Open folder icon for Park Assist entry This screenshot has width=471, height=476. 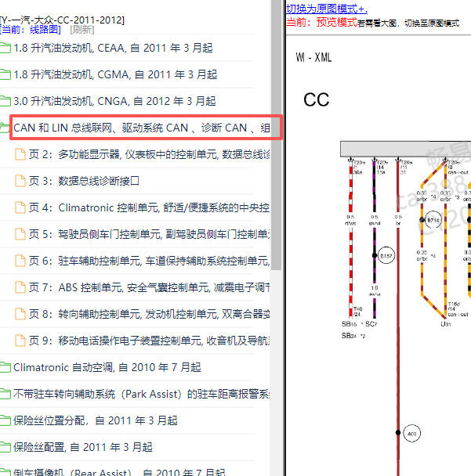[5, 394]
